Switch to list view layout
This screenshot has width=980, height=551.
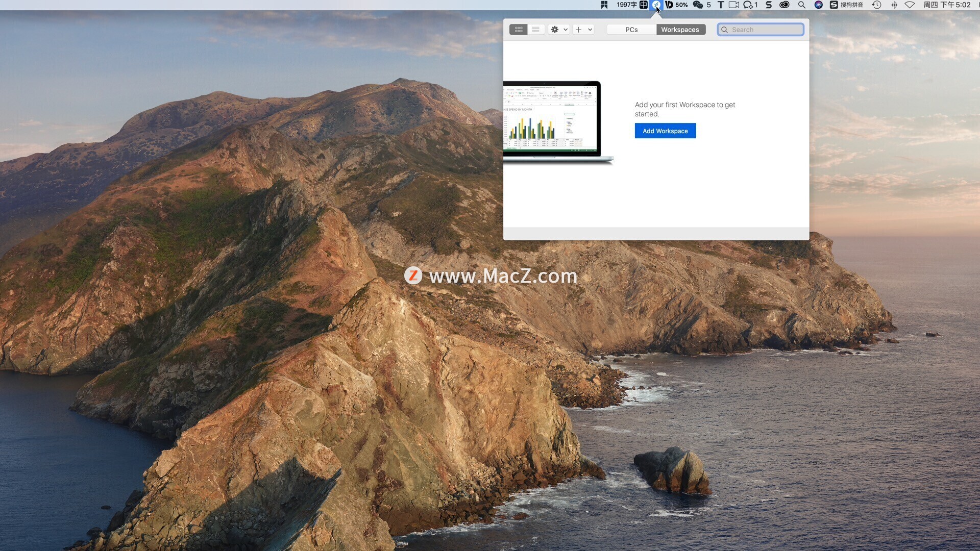[535, 30]
